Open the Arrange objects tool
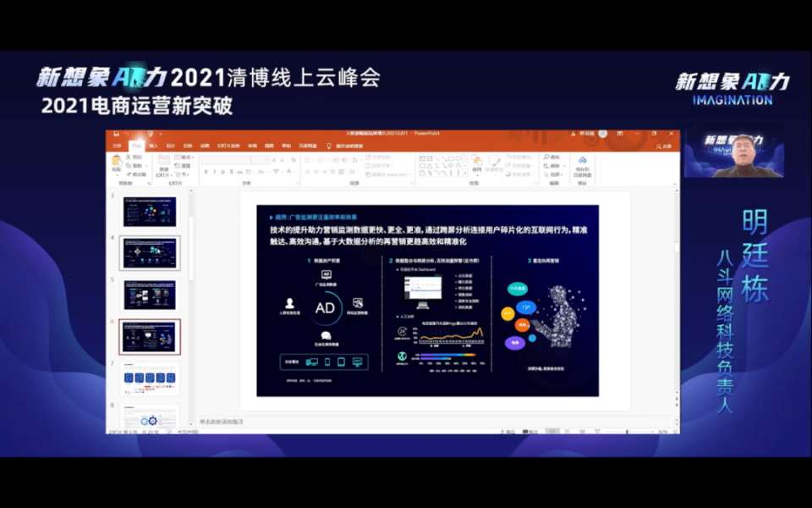Viewport: 812px width, 508px height. (476, 163)
